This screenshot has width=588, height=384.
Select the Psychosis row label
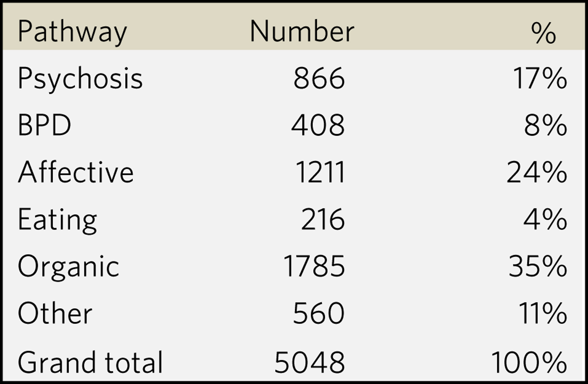click(80, 79)
